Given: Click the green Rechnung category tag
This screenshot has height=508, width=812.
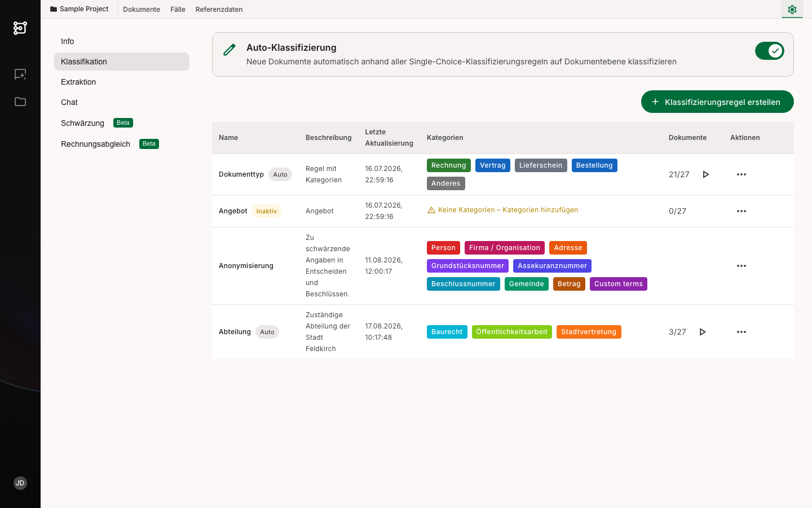Looking at the screenshot, I should click(x=449, y=165).
